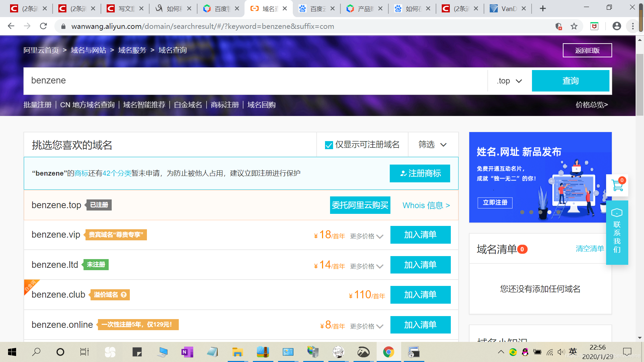This screenshot has height=362, width=644.
Task: Open Whois 信息 for benzene.top
Action: coord(426,205)
